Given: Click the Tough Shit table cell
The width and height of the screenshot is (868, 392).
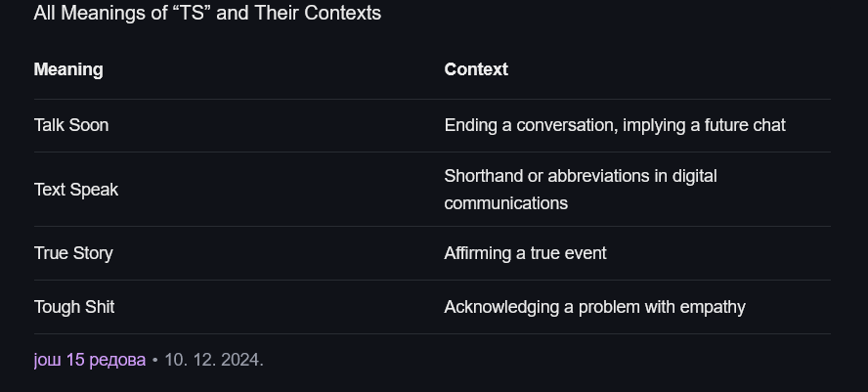Looking at the screenshot, I should click(74, 307).
